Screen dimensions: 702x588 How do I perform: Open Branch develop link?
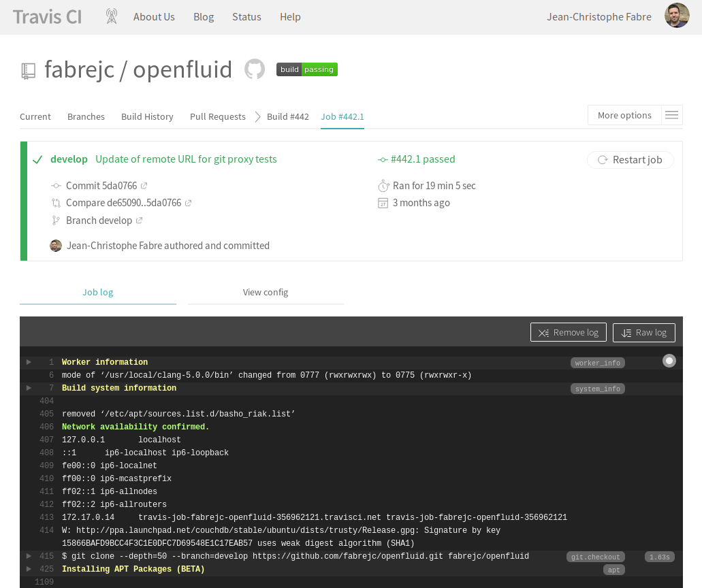[99, 220]
